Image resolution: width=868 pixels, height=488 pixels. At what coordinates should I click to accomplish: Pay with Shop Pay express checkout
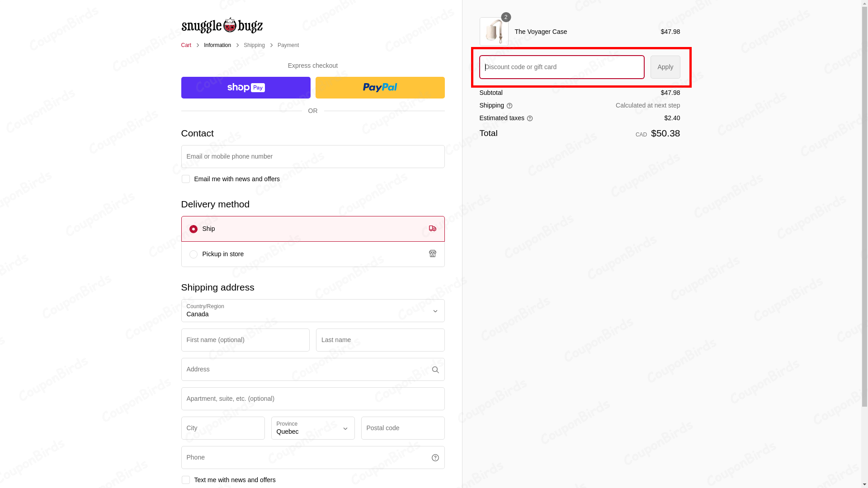pos(245,88)
